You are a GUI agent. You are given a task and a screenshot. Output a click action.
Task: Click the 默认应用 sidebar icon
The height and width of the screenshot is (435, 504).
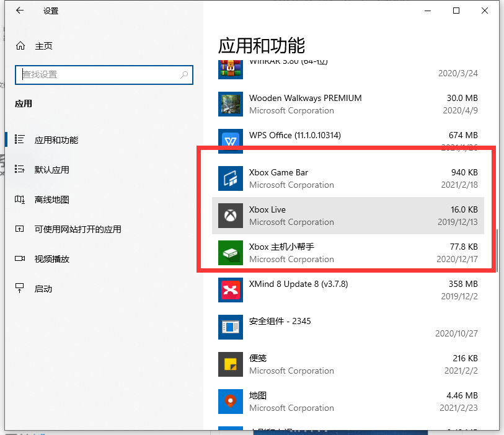point(19,169)
